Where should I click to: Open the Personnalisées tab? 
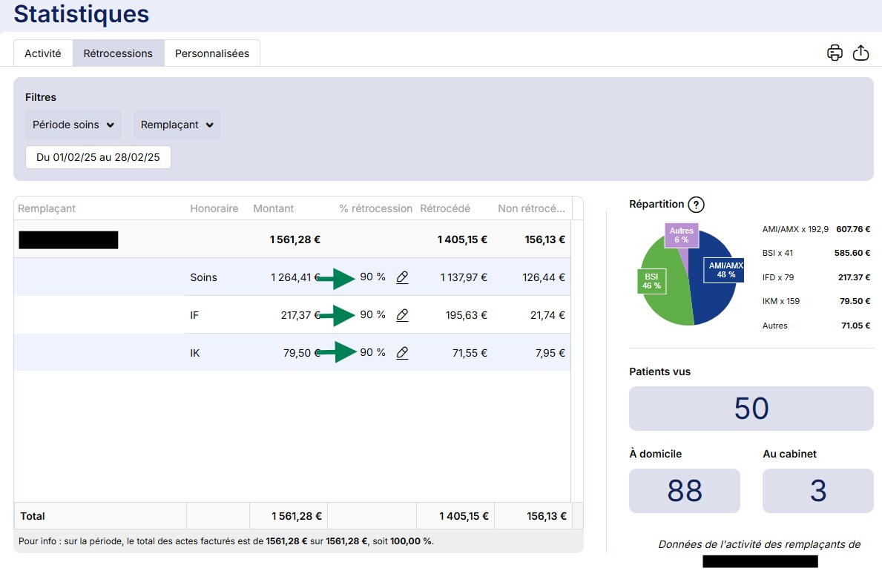pos(212,53)
